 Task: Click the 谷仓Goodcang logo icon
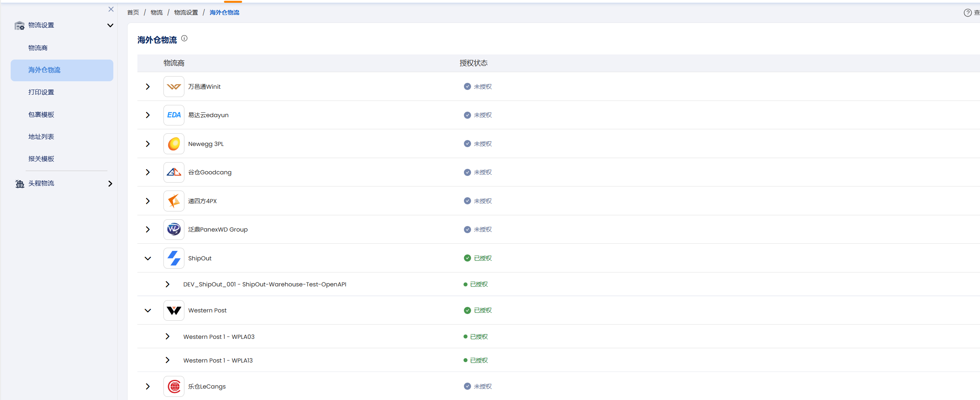[174, 172]
